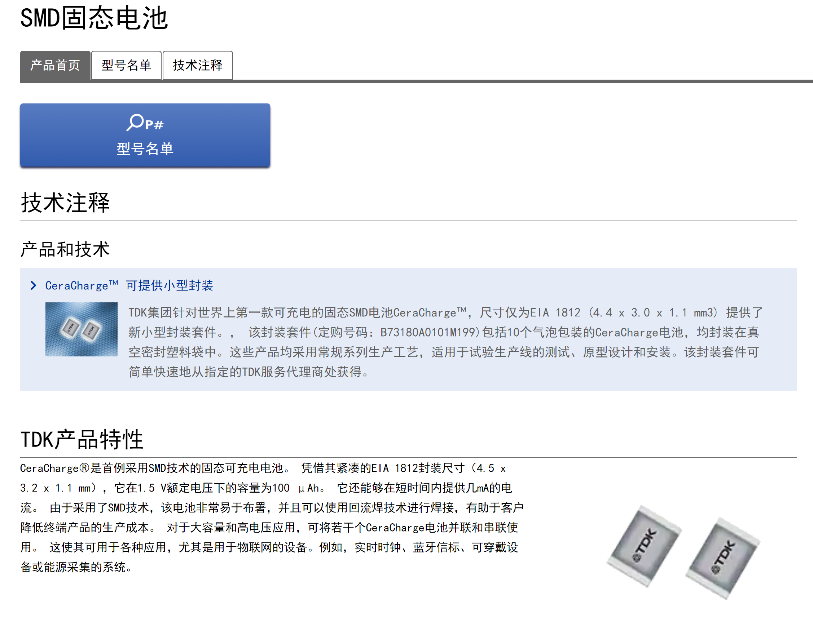Switch to the 型号名单 tab
The image size is (813, 644).
point(126,65)
